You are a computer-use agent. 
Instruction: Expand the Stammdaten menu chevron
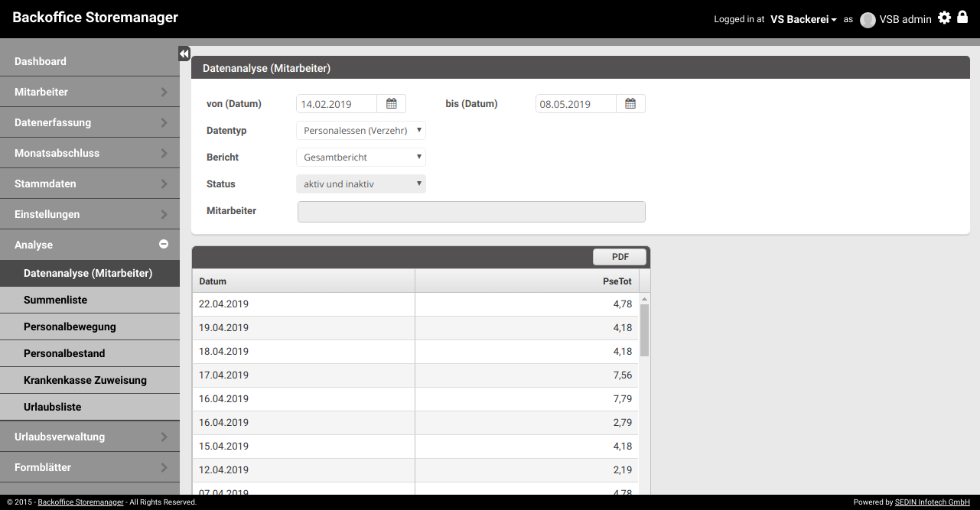[x=164, y=184]
